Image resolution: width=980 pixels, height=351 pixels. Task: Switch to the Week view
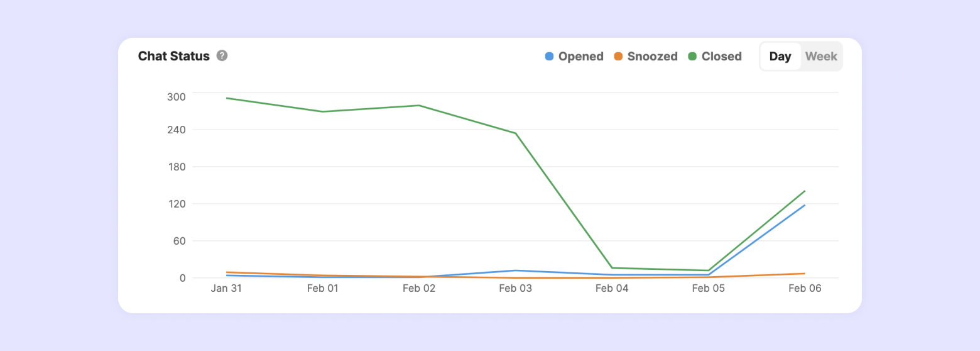click(x=821, y=57)
